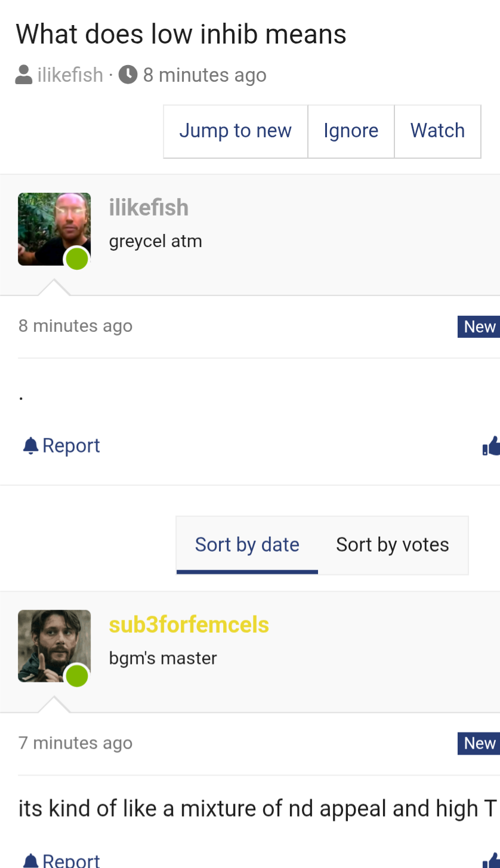Open the ilikefish username in the post header
The image size is (500, 868).
point(149,208)
